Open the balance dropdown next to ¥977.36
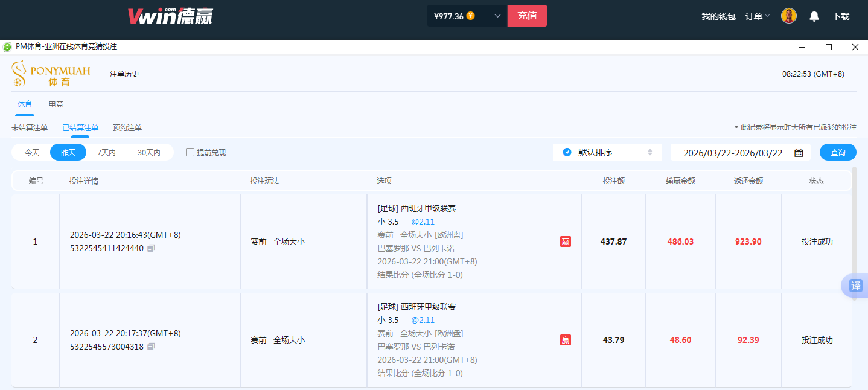The height and width of the screenshot is (390, 868). click(x=498, y=16)
